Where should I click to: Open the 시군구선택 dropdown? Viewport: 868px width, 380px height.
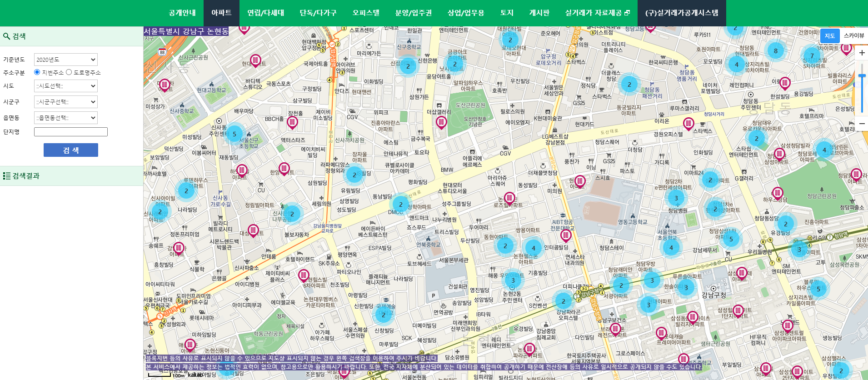click(66, 102)
